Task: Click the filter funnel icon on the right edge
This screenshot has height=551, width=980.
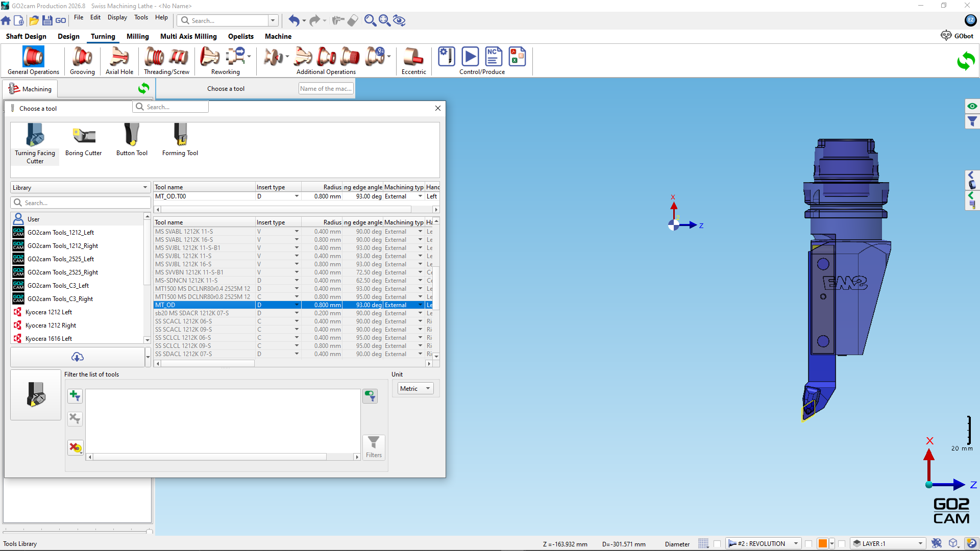Action: (x=972, y=121)
